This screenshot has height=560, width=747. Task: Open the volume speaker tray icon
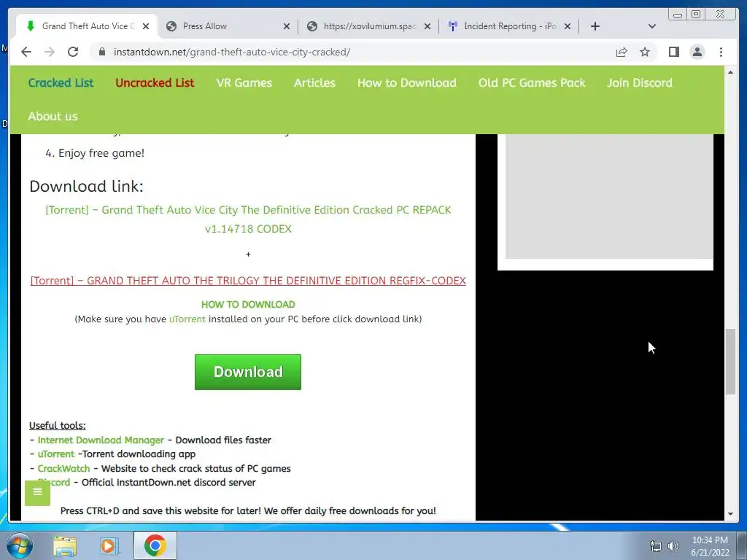[673, 546]
